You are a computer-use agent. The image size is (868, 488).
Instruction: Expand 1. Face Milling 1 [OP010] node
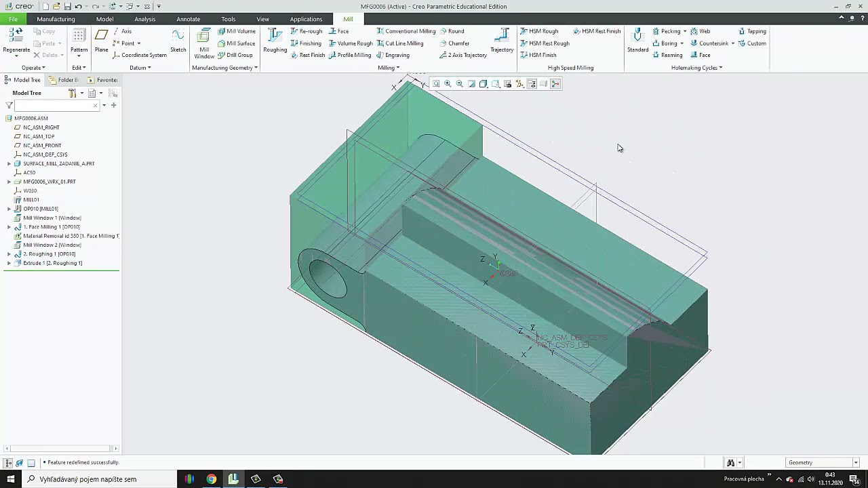(x=9, y=227)
